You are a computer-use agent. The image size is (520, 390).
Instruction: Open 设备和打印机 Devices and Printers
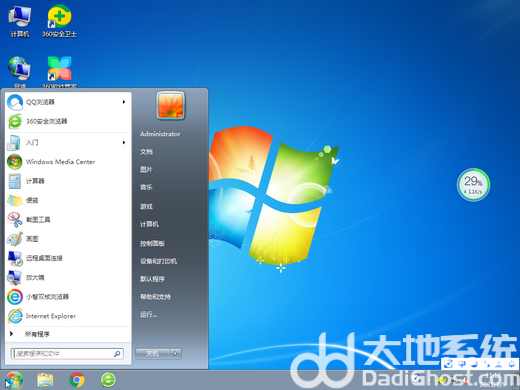(x=158, y=261)
